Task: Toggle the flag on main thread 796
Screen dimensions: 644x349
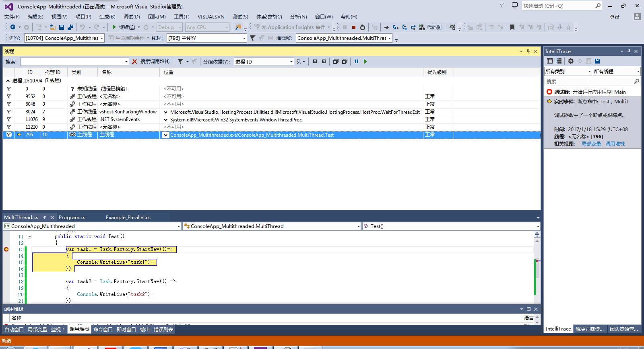Action: point(9,135)
